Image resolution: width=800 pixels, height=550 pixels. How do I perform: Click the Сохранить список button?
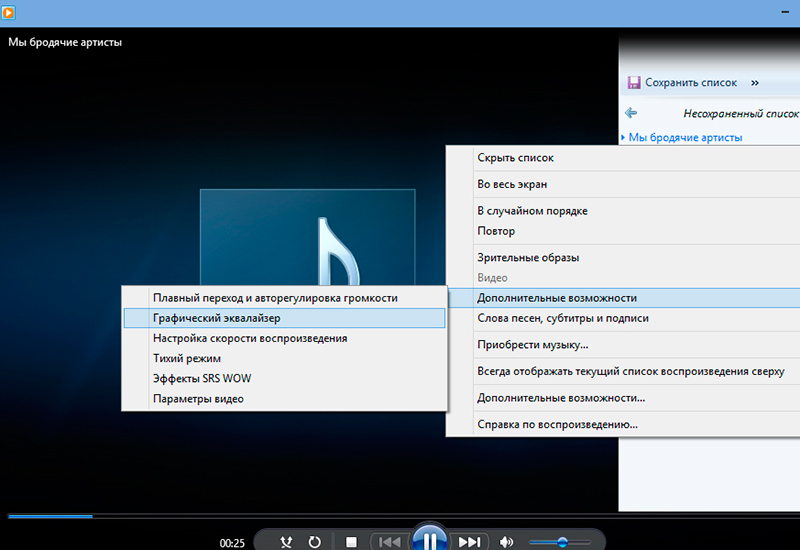(x=684, y=82)
